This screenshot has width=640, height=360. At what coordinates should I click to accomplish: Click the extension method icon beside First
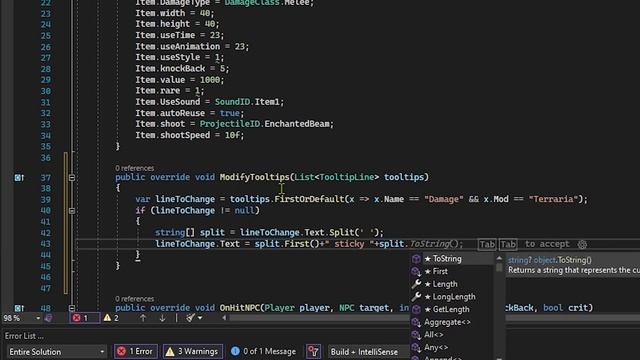pyautogui.click(x=416, y=271)
